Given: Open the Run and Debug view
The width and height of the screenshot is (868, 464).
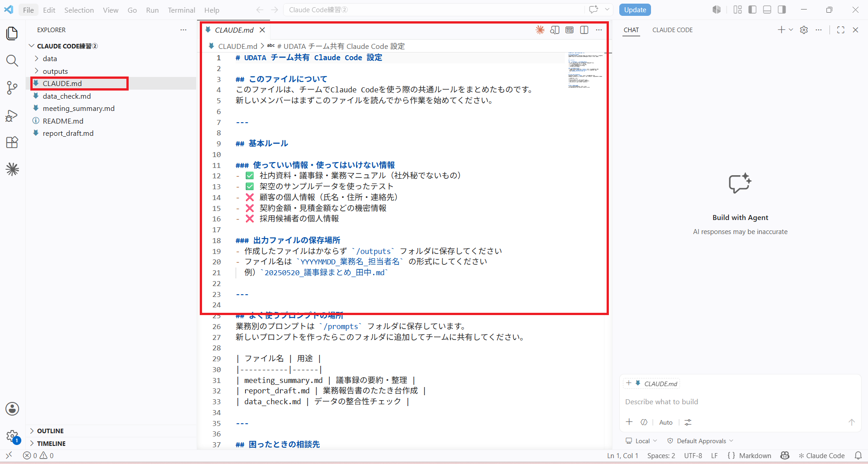Looking at the screenshot, I should [x=12, y=115].
